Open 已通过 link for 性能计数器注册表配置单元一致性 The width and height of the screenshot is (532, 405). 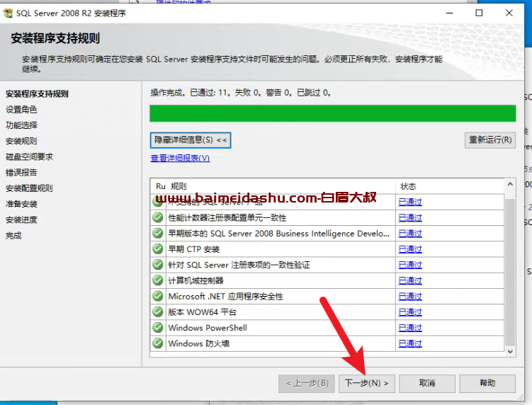[410, 218]
